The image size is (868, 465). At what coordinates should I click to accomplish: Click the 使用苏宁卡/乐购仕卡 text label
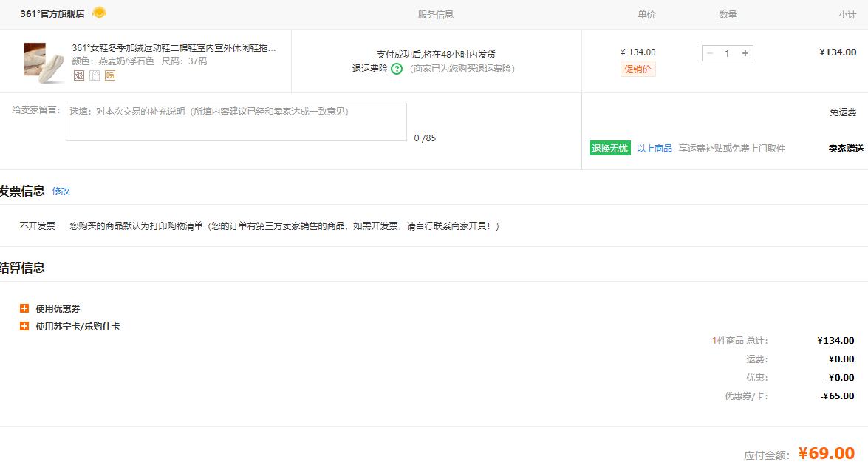[78, 326]
